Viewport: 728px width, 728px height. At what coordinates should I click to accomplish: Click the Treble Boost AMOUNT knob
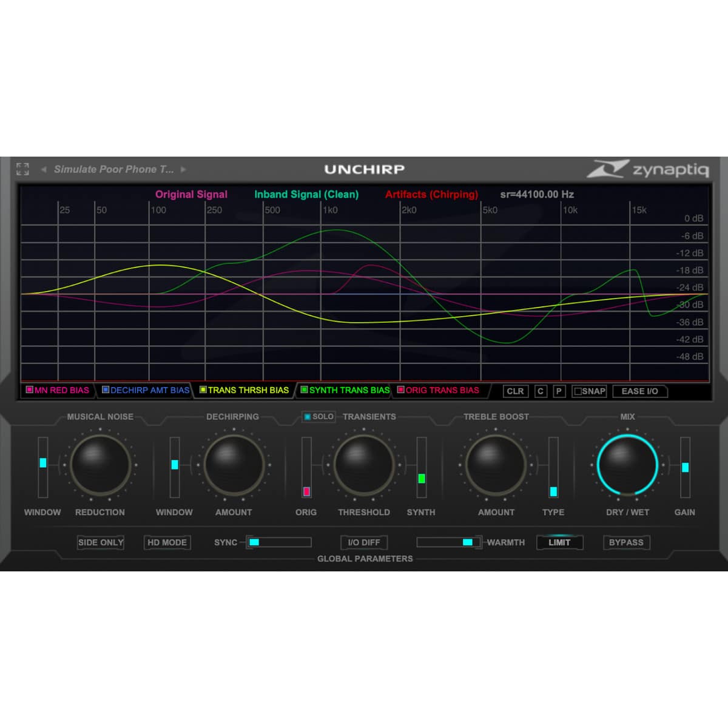(x=496, y=466)
